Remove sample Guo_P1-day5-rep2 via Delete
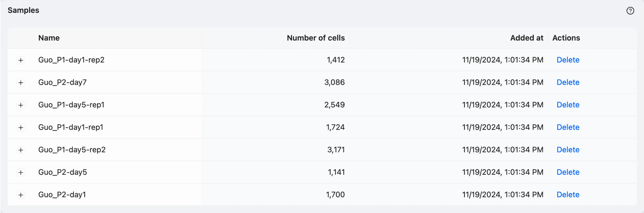The image size is (644, 213). 568,150
